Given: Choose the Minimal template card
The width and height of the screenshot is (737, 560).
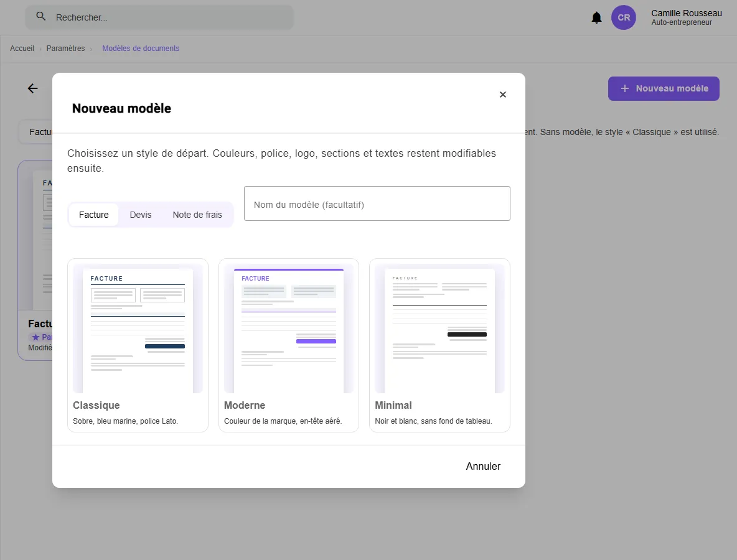Looking at the screenshot, I should pyautogui.click(x=439, y=345).
